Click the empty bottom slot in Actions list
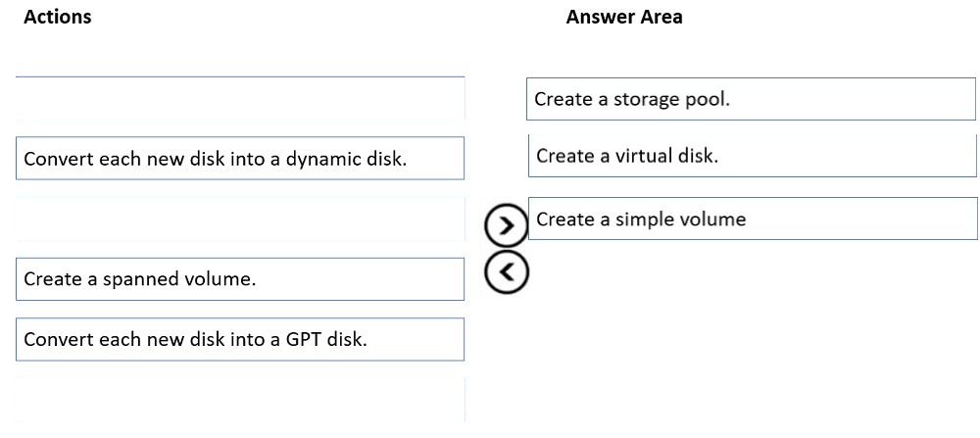This screenshot has height=438, width=980. 240,400
